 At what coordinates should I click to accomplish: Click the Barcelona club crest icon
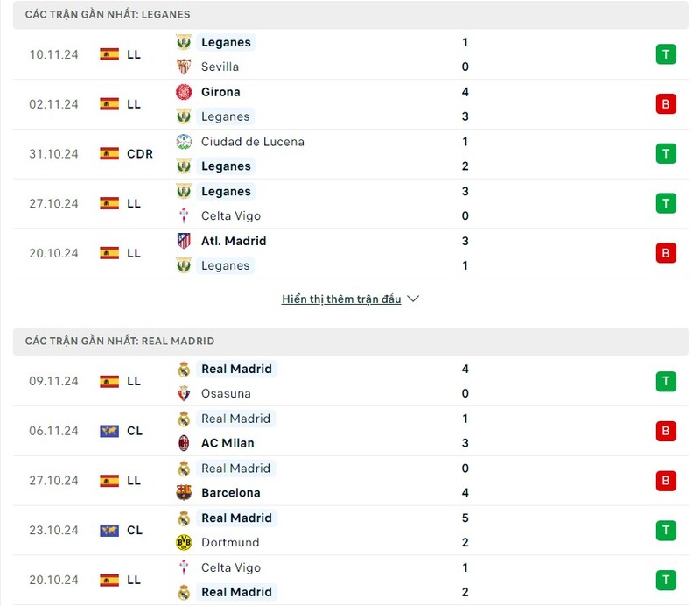(x=184, y=492)
